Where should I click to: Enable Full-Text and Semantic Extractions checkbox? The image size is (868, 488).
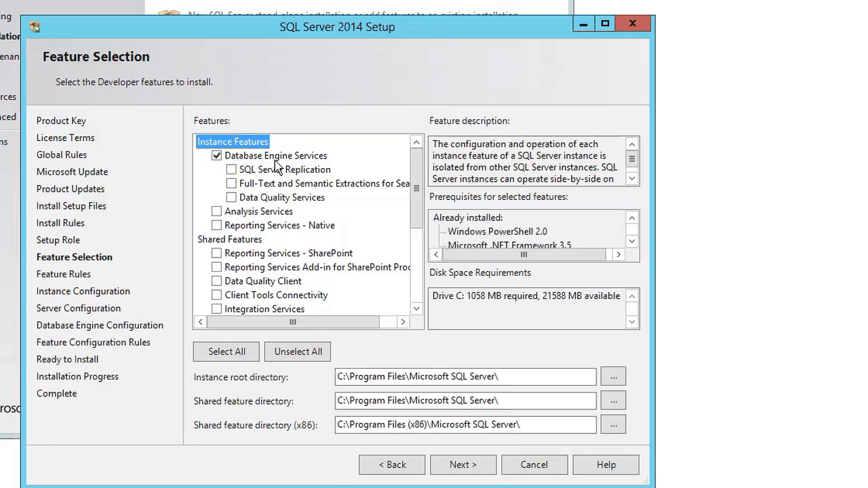point(231,183)
